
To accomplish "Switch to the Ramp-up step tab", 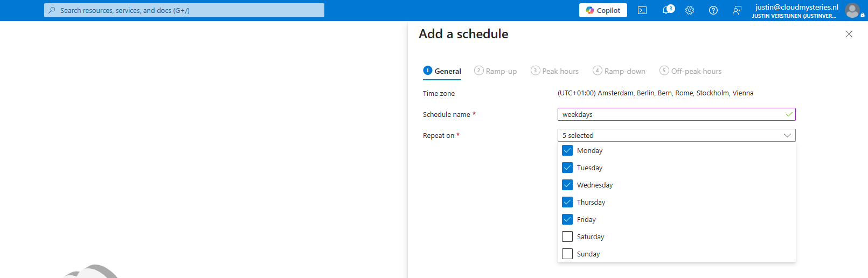I will (495, 71).
